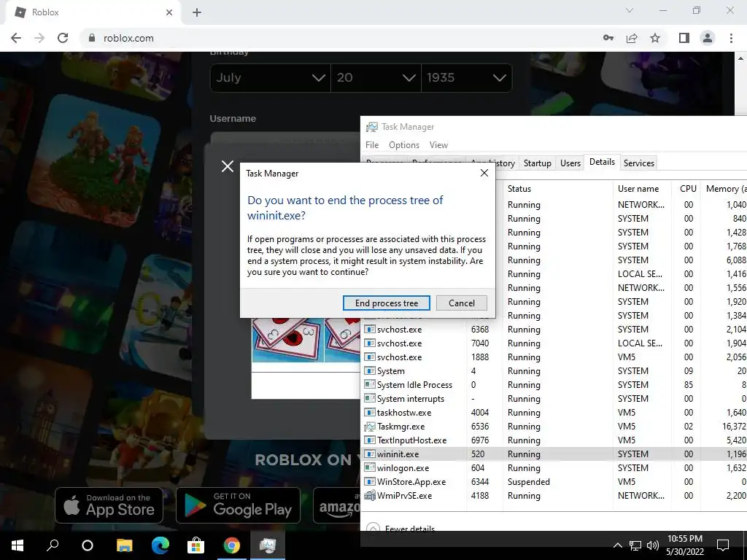Open a new Chrome tab
Image resolution: width=747 pixels, height=560 pixels.
point(197,12)
